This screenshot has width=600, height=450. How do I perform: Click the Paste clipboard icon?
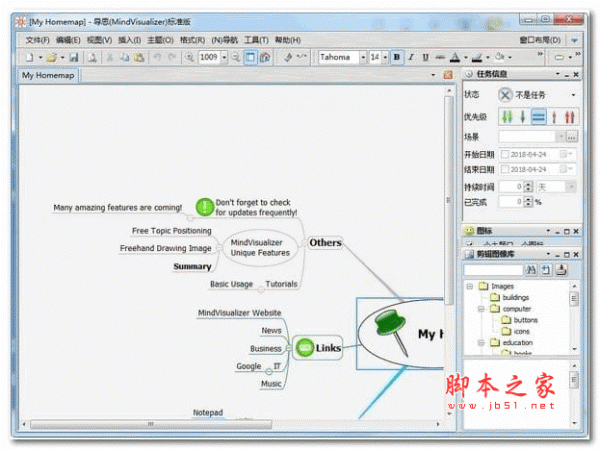[x=139, y=57]
